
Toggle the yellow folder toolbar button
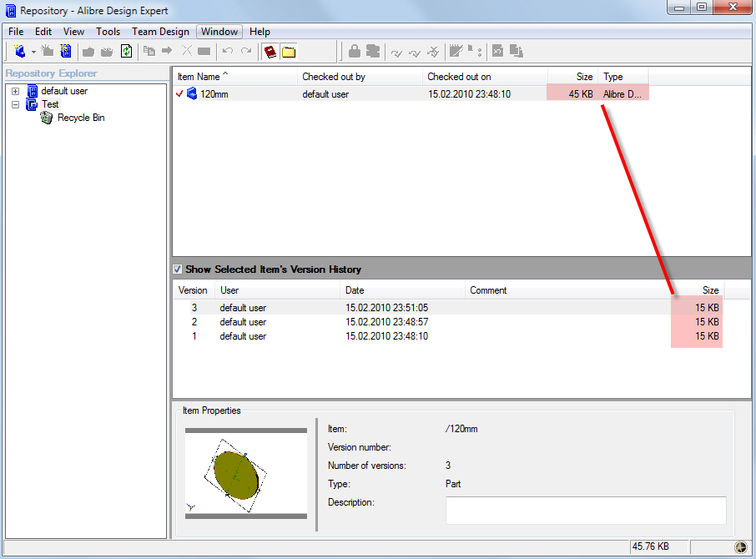[x=289, y=52]
